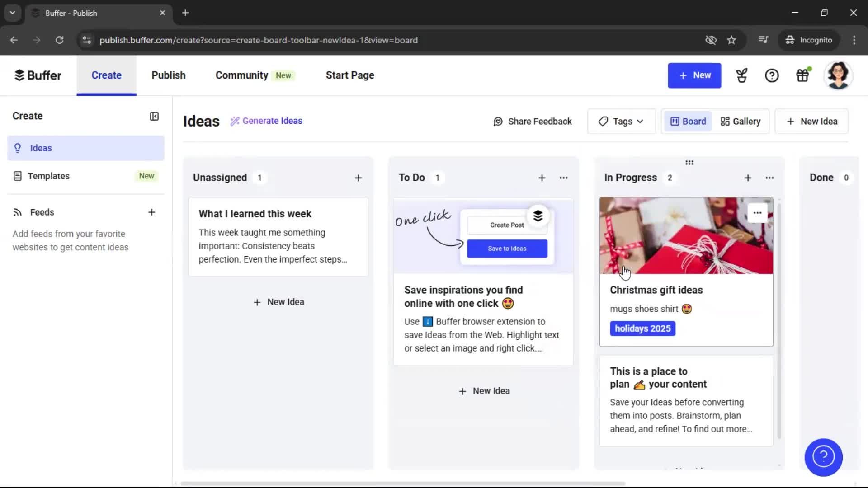Add a new feed with plus icon

(152, 212)
